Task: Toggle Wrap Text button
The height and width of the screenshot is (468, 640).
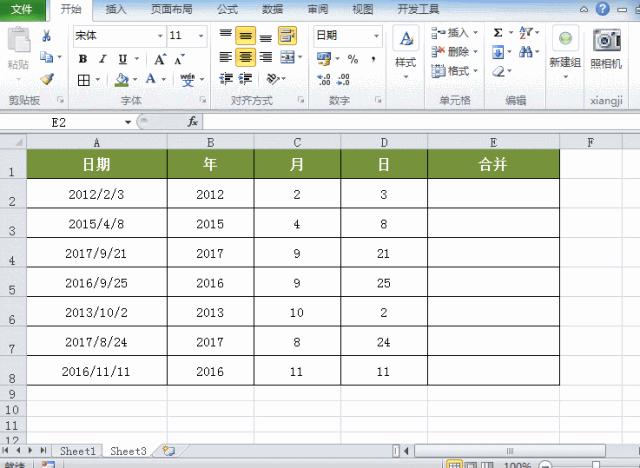Action: pos(287,35)
